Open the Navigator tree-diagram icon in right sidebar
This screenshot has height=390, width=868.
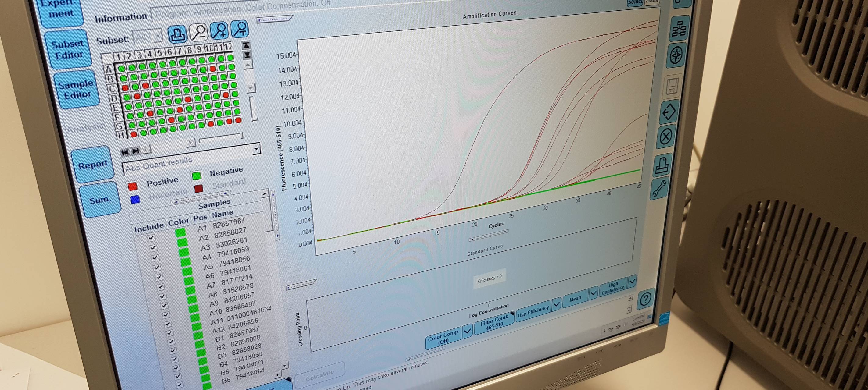click(x=679, y=28)
